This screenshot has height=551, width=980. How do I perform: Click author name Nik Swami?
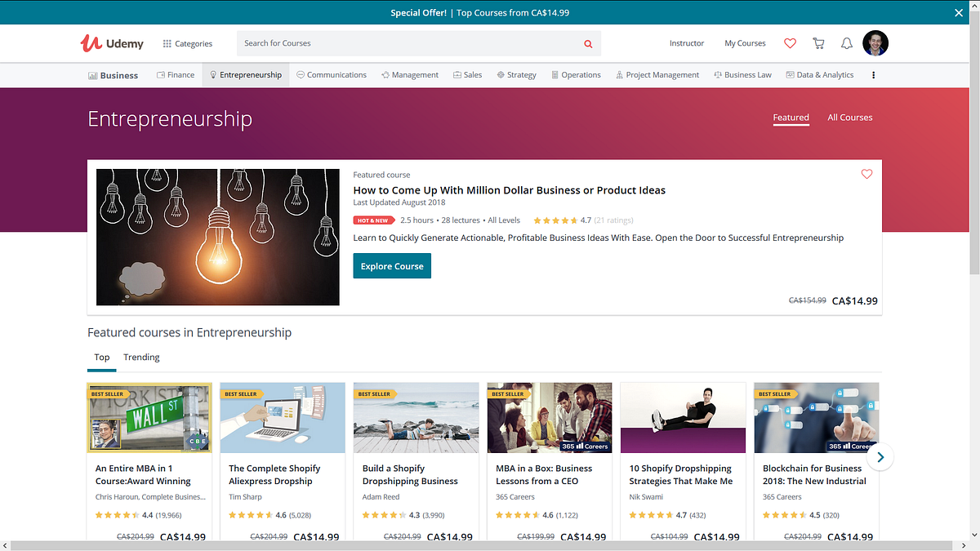point(646,497)
